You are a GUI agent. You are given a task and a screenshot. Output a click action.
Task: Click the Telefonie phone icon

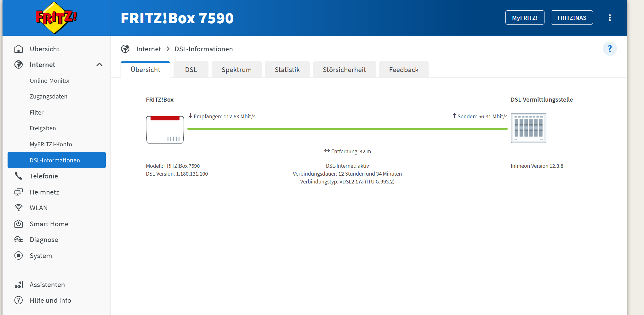pos(19,176)
